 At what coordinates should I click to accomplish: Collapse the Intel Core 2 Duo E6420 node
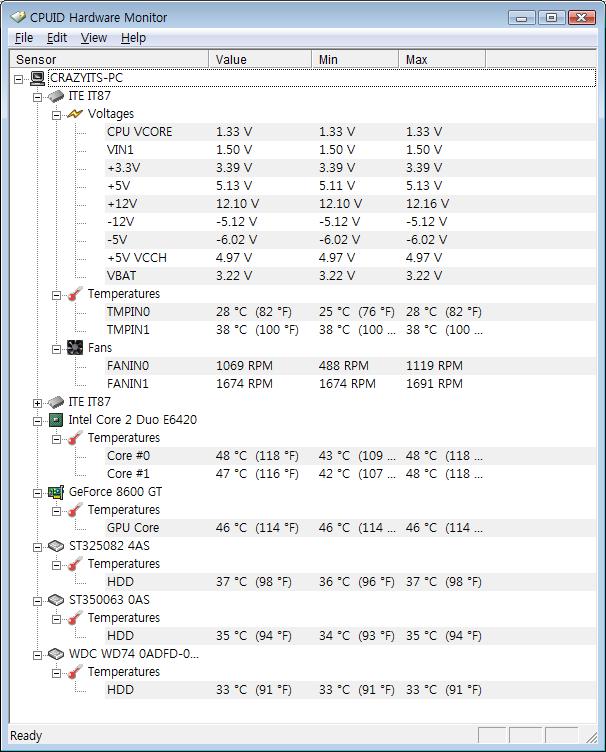(37, 421)
